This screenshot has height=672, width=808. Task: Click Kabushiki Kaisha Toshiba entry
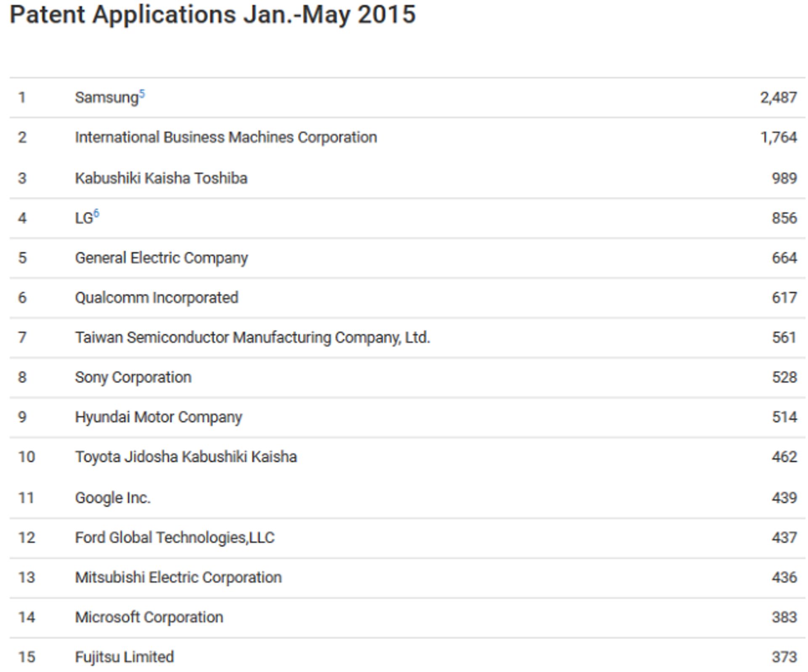pos(161,178)
